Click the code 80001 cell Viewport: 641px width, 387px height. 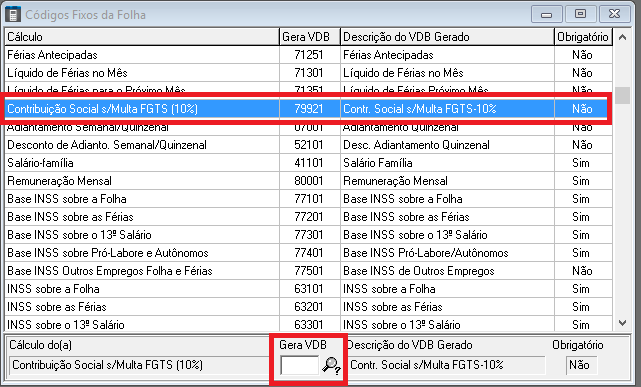310,181
